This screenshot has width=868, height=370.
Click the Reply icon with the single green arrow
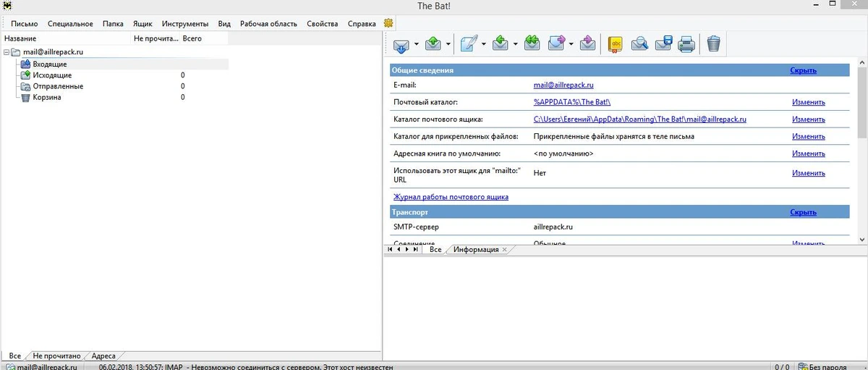[501, 44]
